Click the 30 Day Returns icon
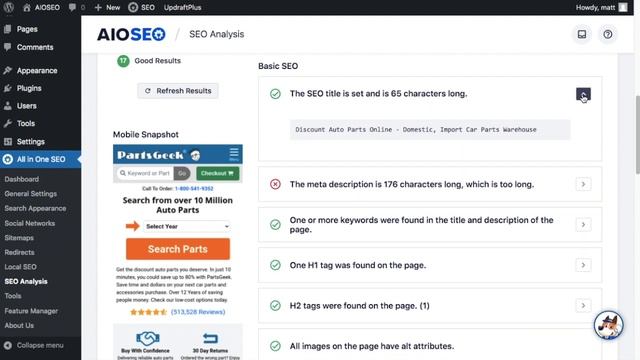This screenshot has height=360, width=640. (210, 338)
